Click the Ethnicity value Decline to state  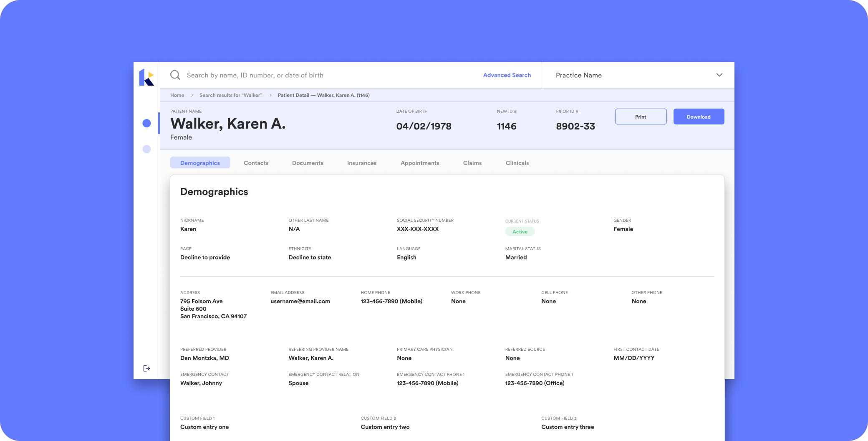tap(310, 257)
